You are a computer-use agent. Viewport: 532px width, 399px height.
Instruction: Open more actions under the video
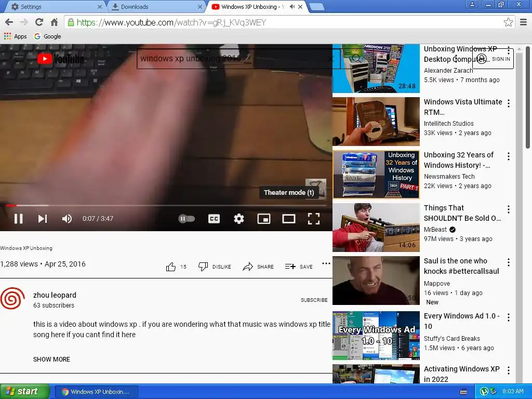pyautogui.click(x=326, y=263)
